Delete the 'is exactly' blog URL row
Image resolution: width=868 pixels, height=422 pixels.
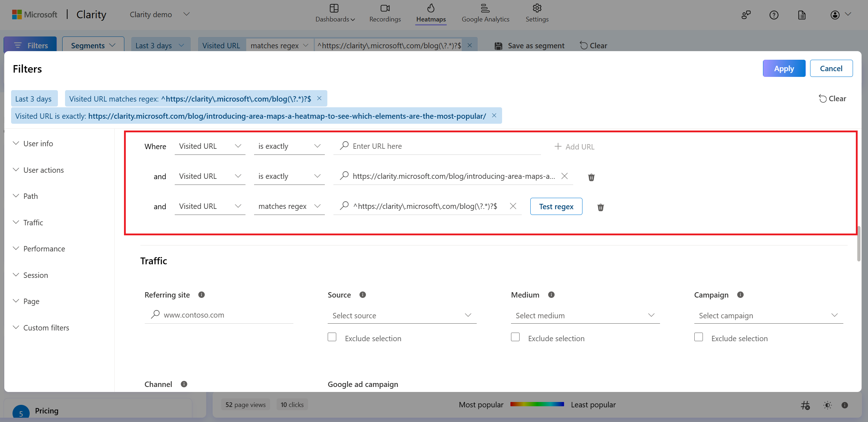point(591,177)
